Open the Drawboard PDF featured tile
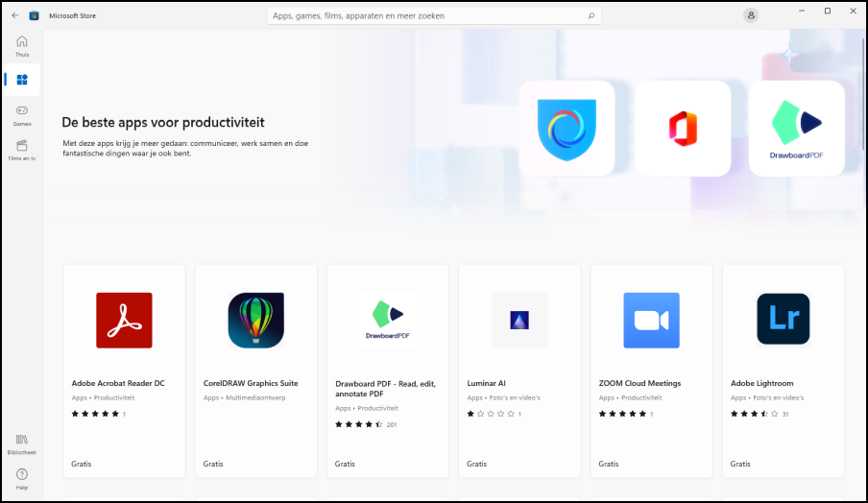868x503 pixels. coord(797,129)
